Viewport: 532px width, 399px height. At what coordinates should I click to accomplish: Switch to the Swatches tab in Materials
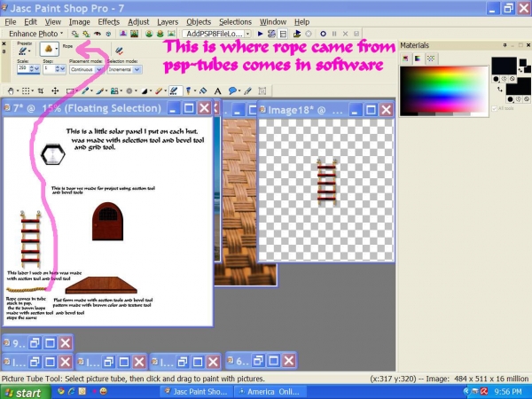coord(431,59)
